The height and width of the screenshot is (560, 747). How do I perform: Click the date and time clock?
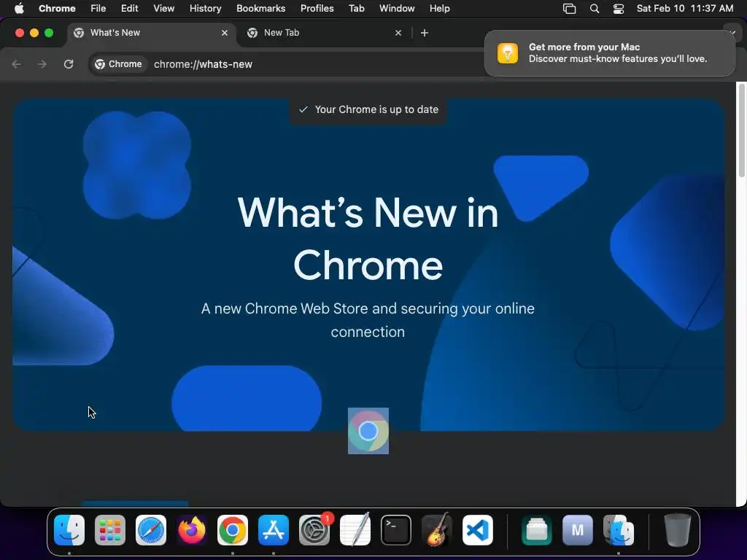pos(685,8)
